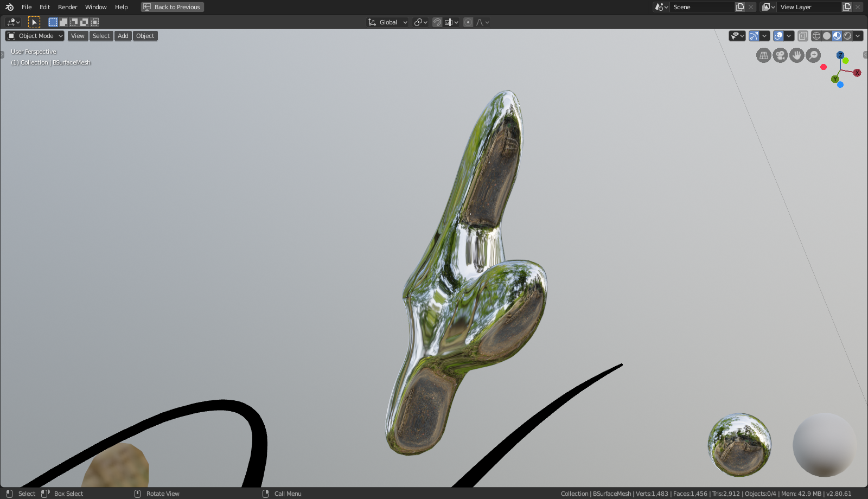Screen dimensions: 868x499
Task: Click the magnifier zoom view icon
Action: click(813, 55)
